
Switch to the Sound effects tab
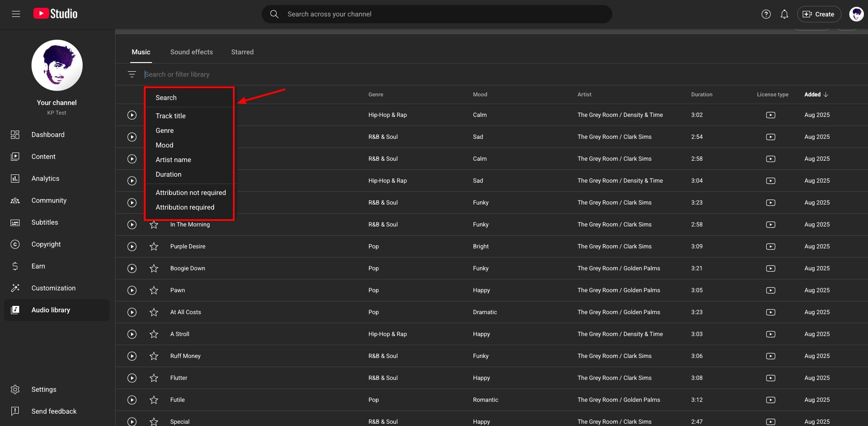[x=191, y=52]
